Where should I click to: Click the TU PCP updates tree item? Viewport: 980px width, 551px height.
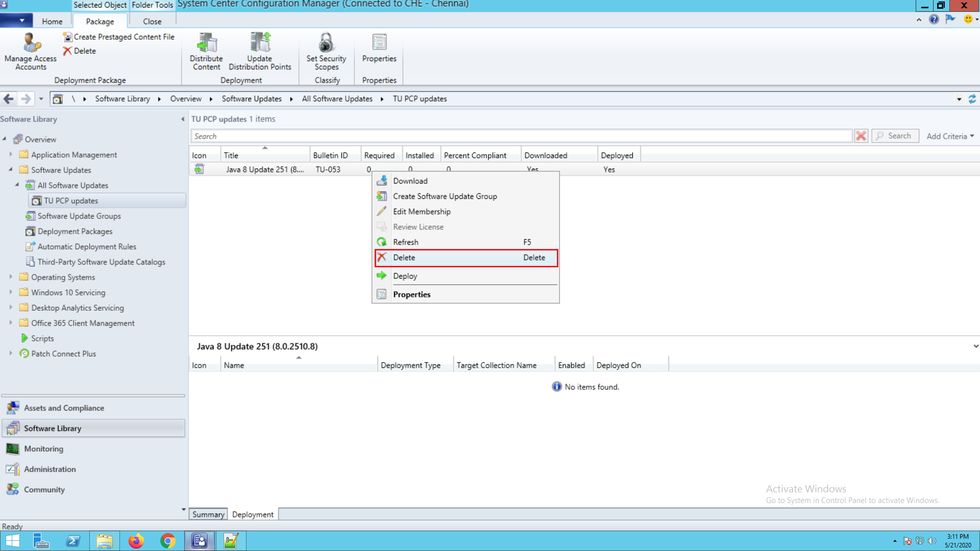coord(70,200)
